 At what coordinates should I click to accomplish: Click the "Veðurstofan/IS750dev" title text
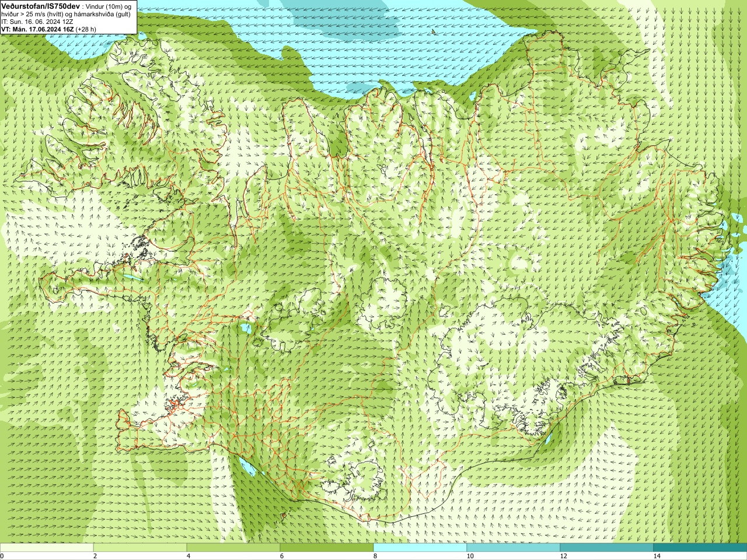(x=41, y=6)
